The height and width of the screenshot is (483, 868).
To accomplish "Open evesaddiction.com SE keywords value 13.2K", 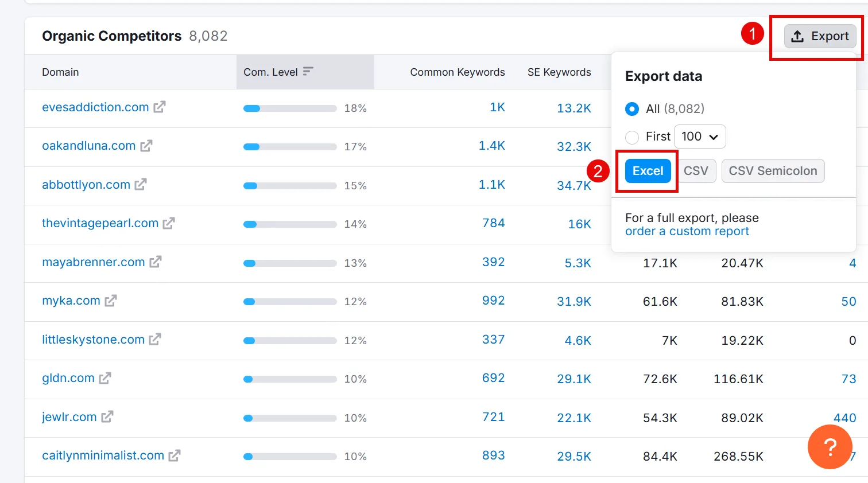I will [574, 108].
